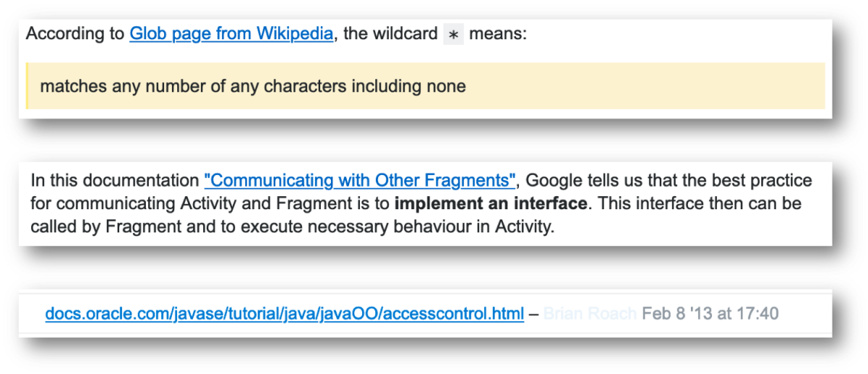
Task: Click the yellow quote about matching characters
Action: coord(253,86)
